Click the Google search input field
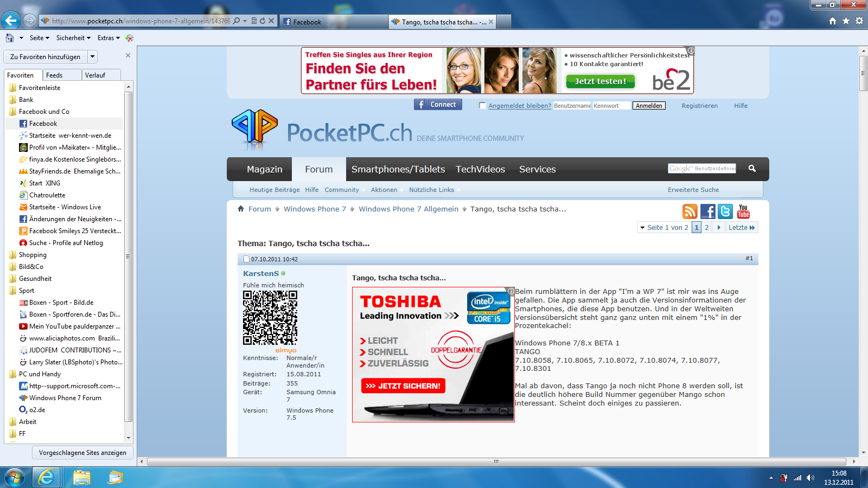The height and width of the screenshot is (488, 868). [x=702, y=169]
